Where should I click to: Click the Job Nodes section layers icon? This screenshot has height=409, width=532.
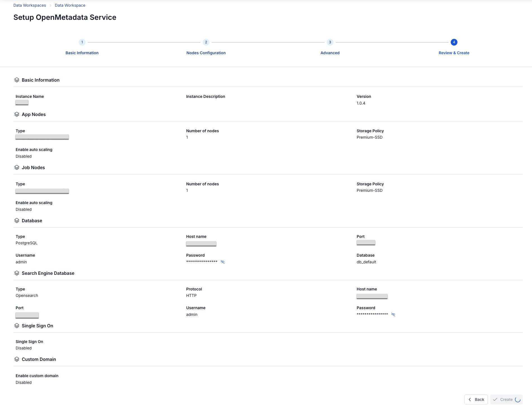point(17,167)
